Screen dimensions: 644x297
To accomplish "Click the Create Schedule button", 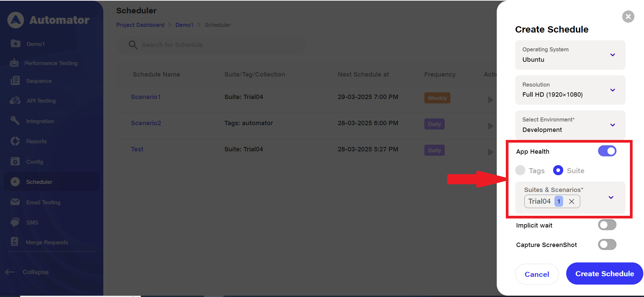I will (x=604, y=274).
